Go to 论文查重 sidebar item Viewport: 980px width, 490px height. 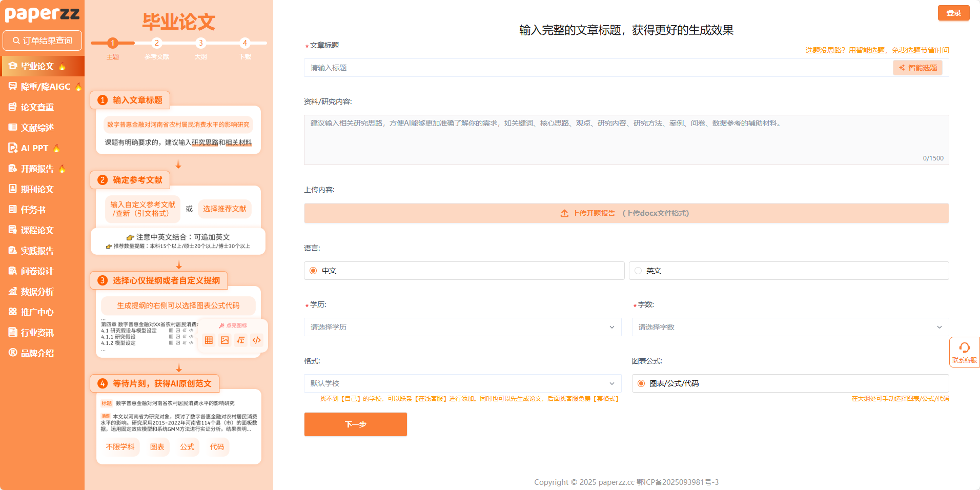click(x=37, y=107)
